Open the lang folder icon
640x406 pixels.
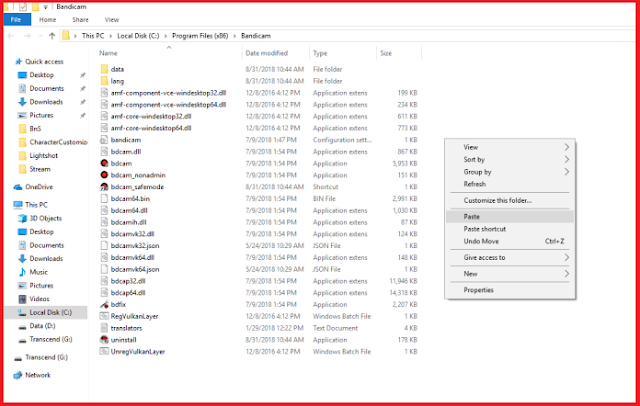point(104,81)
